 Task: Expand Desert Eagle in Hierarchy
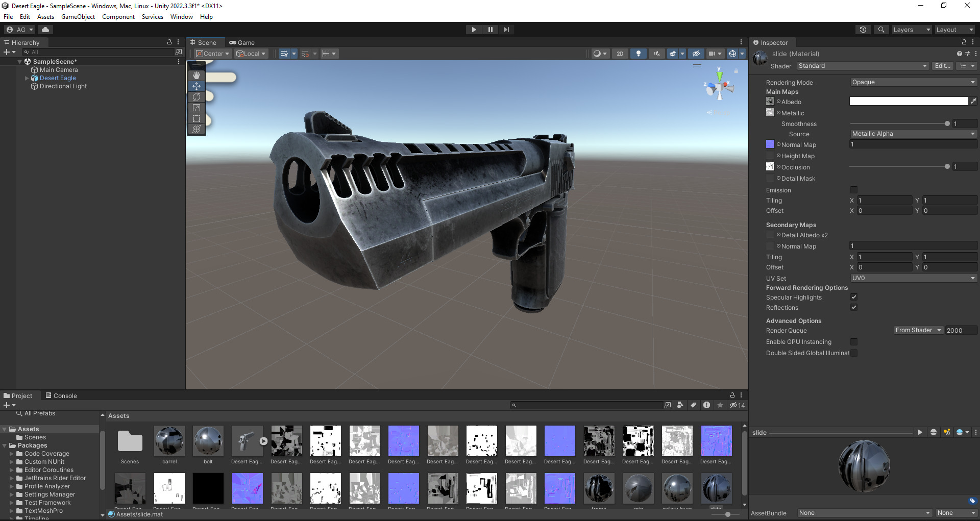point(27,78)
